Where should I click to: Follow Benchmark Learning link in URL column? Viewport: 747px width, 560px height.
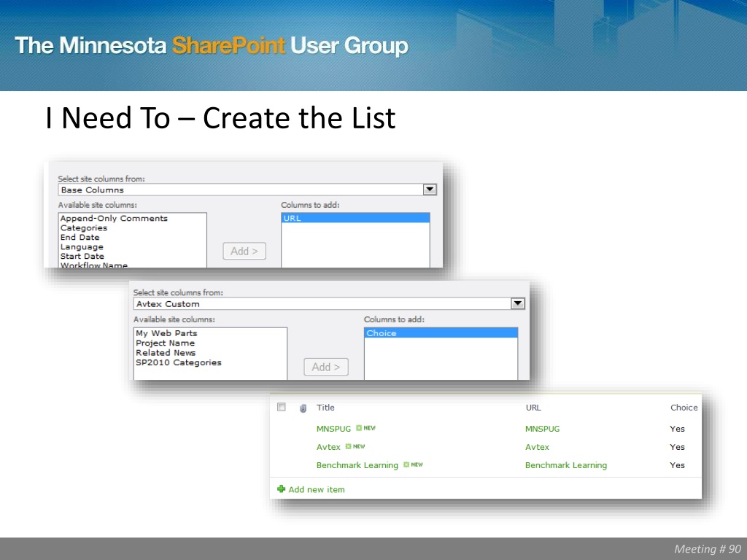[566, 465]
